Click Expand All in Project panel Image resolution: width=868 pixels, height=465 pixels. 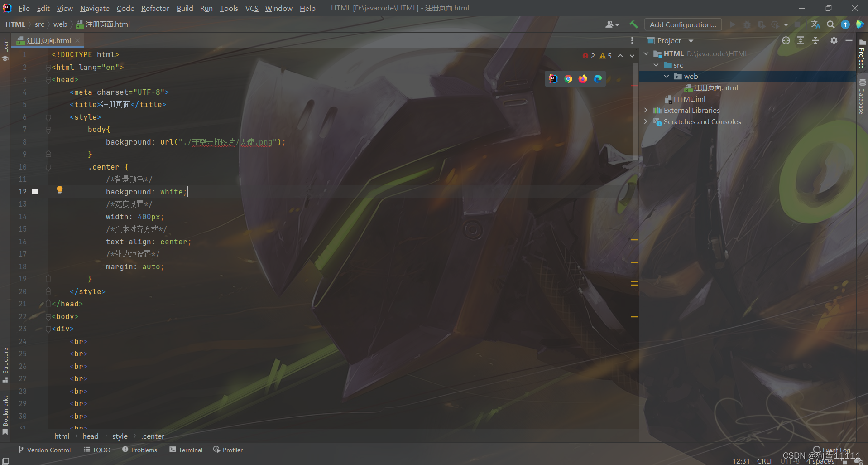tap(801, 40)
